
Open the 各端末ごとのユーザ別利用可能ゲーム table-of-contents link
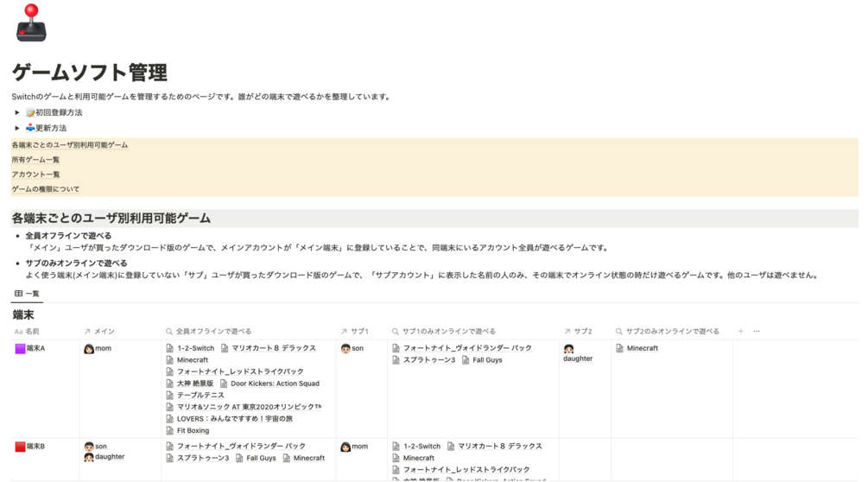(70, 145)
